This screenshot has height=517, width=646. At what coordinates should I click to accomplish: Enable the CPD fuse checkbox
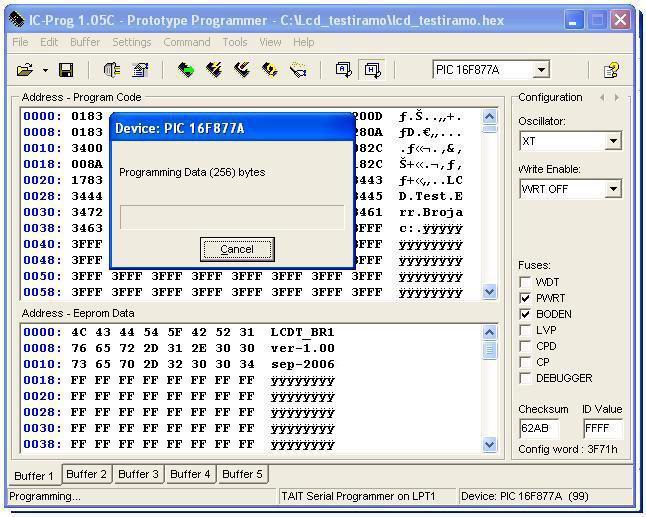(525, 346)
